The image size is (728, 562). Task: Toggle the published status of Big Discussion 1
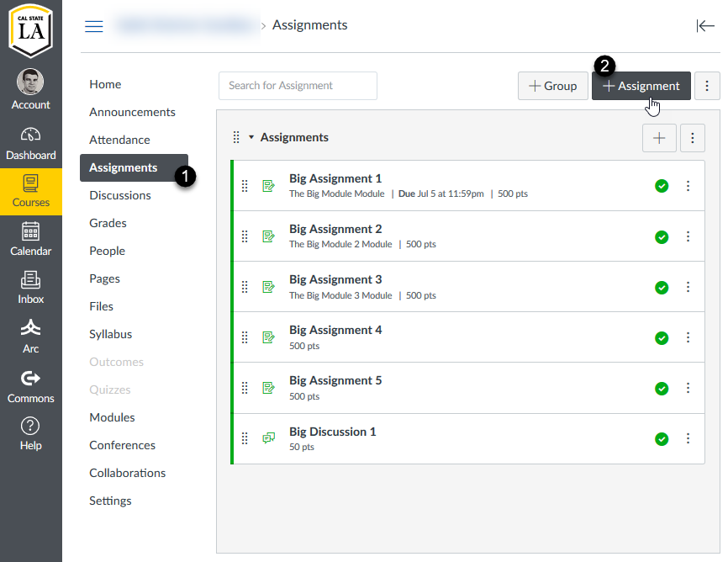coord(662,438)
